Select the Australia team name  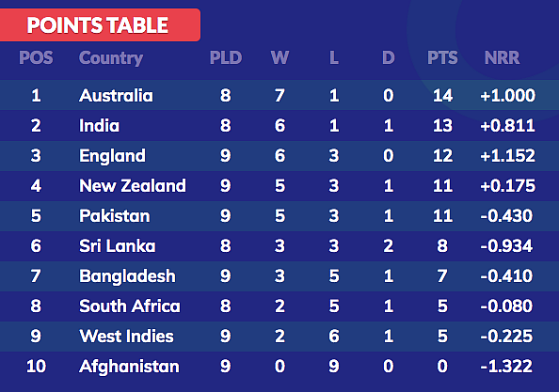(116, 96)
